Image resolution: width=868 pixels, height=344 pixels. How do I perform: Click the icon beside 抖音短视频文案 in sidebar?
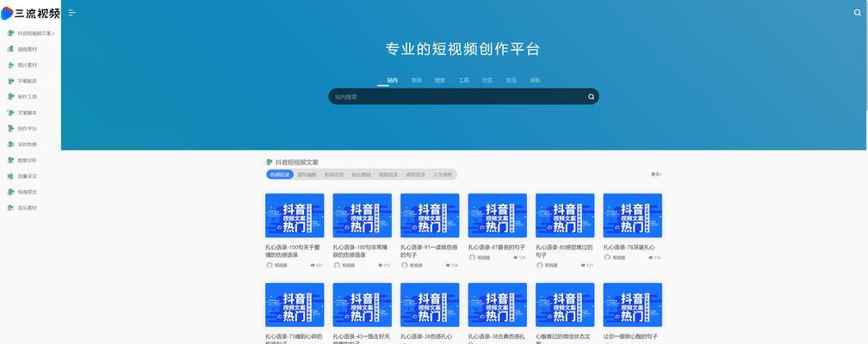(x=10, y=34)
